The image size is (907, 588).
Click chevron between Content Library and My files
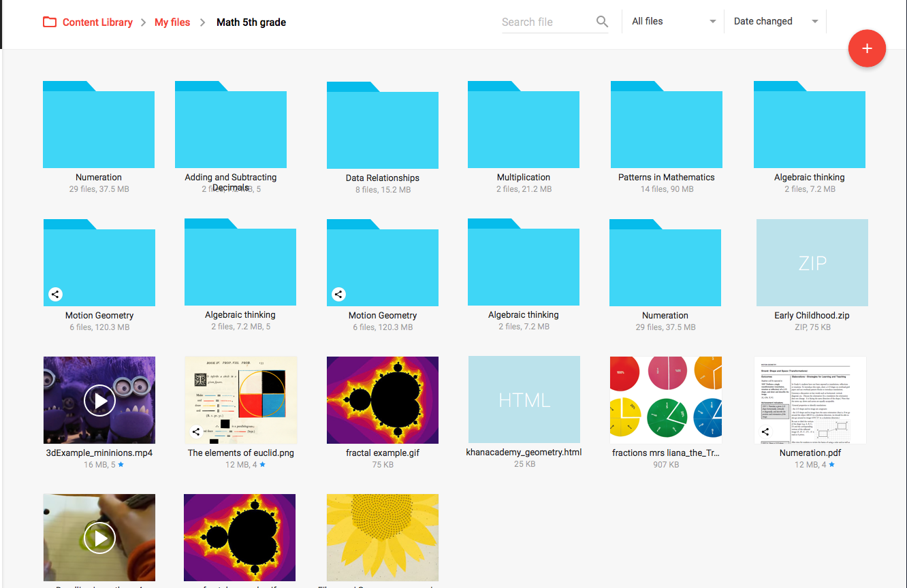144,22
